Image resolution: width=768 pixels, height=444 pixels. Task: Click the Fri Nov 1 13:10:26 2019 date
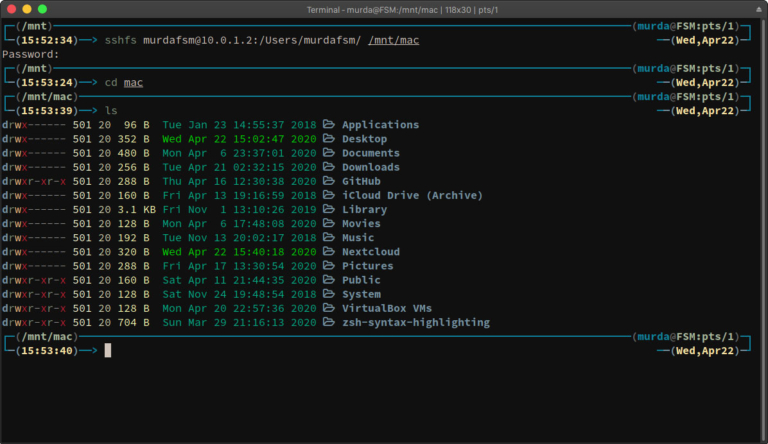pyautogui.click(x=240, y=209)
